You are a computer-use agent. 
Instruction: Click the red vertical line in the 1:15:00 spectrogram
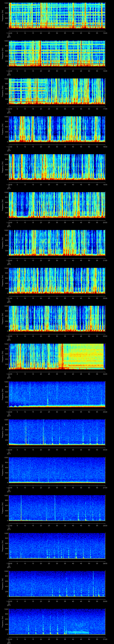pyautogui.click(x=40, y=53)
